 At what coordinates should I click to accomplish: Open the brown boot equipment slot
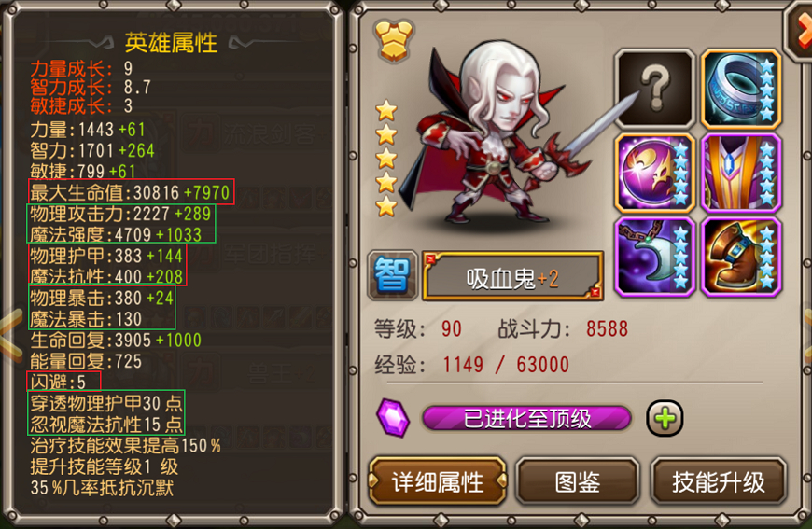[x=741, y=258]
